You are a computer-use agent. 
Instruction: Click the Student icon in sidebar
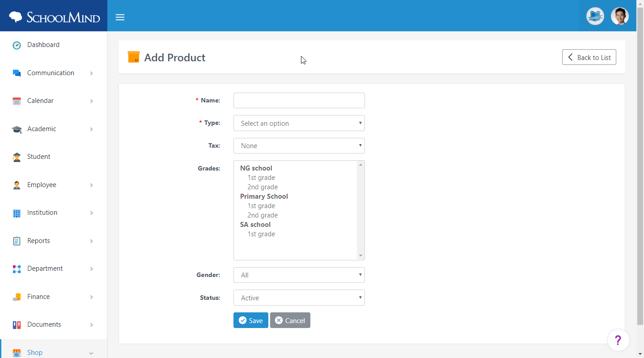(x=17, y=157)
